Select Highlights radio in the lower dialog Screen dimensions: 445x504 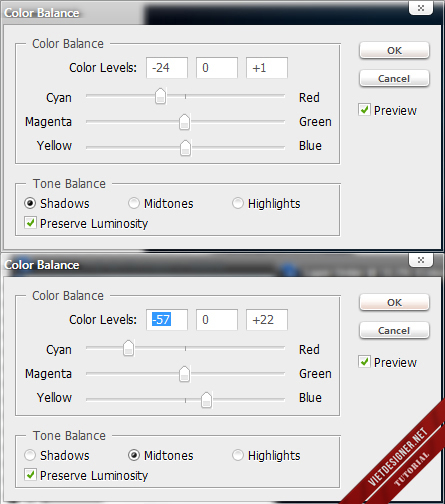tap(238, 455)
